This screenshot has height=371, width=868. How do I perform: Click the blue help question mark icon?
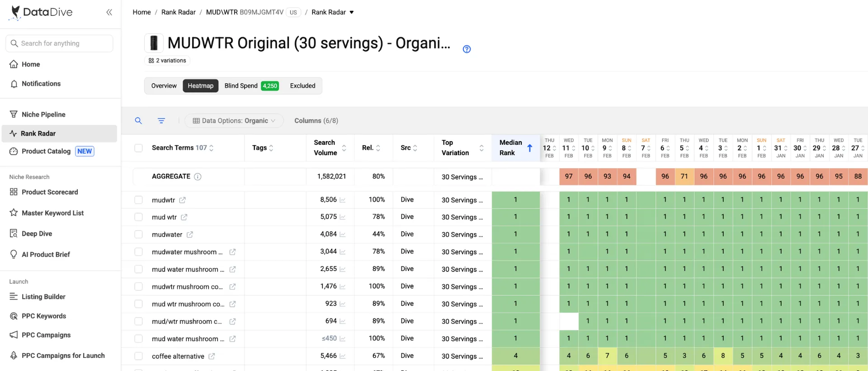coord(467,49)
